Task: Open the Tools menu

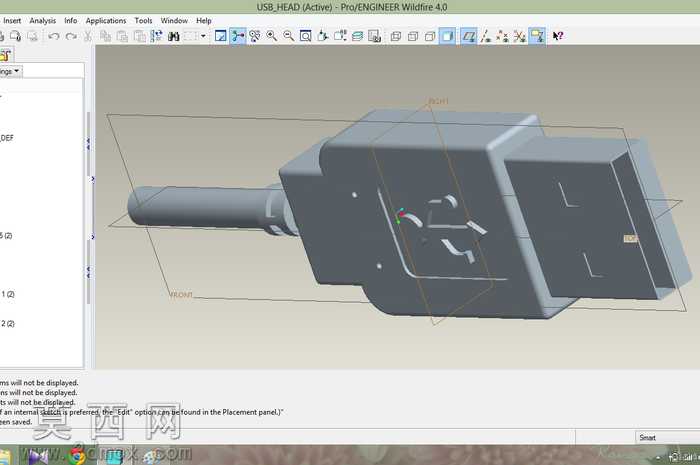Action: pyautogui.click(x=143, y=21)
